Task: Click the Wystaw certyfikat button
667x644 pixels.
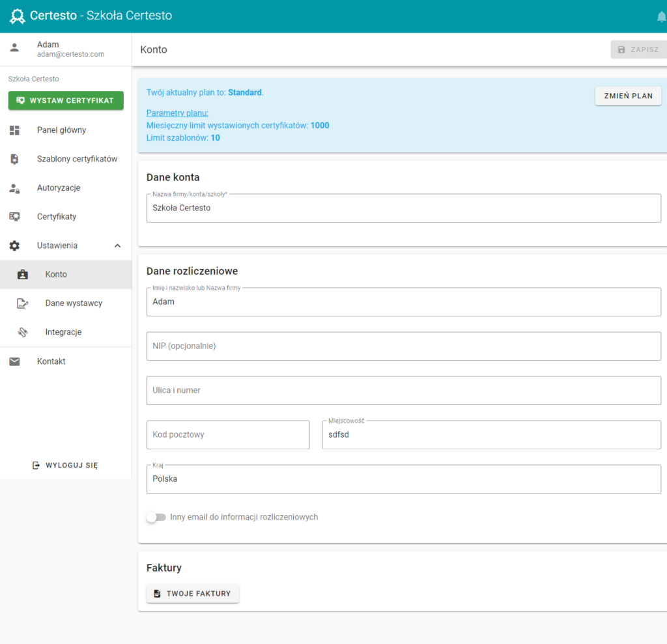Action: (x=66, y=100)
